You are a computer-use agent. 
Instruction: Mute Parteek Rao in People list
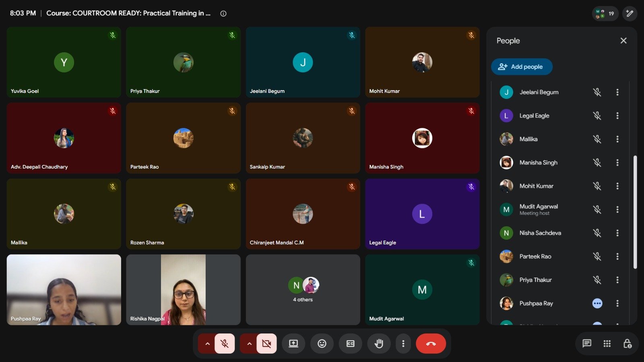coord(597,256)
